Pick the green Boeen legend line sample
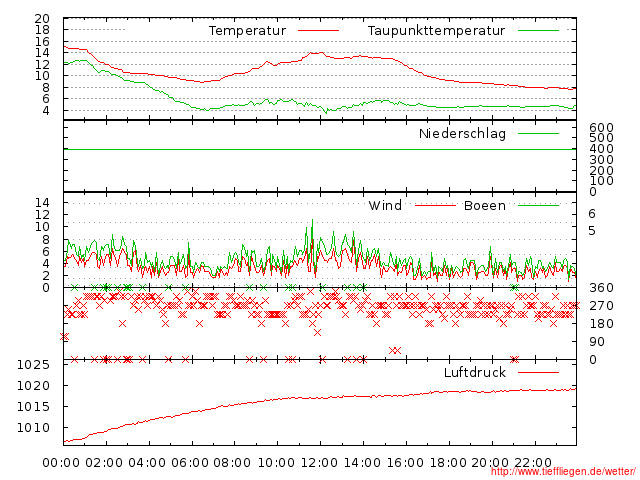Viewport: 640px width, 480px height. click(x=538, y=205)
